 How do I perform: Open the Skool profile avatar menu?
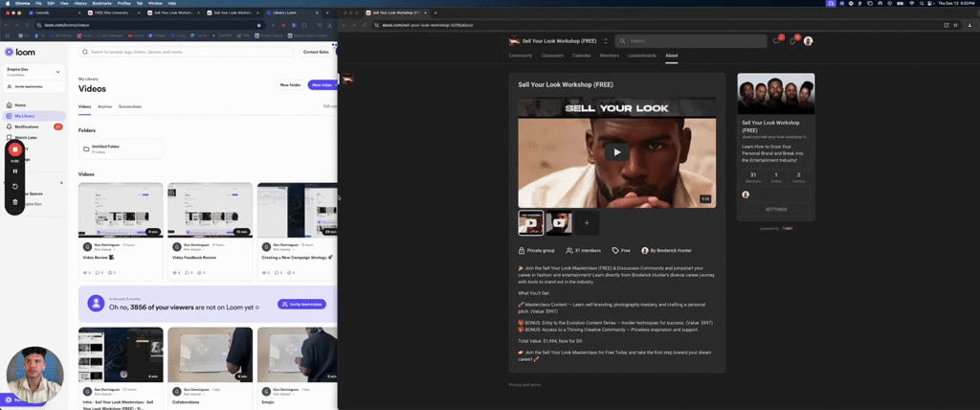[x=808, y=41]
